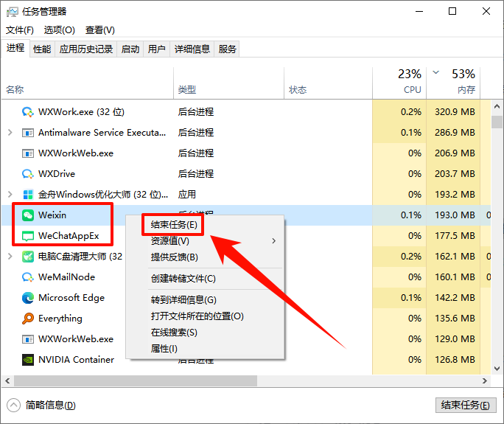Click the 电脑C盘清理大师 icon
Image resolution: width=504 pixels, height=424 pixels.
(28, 257)
